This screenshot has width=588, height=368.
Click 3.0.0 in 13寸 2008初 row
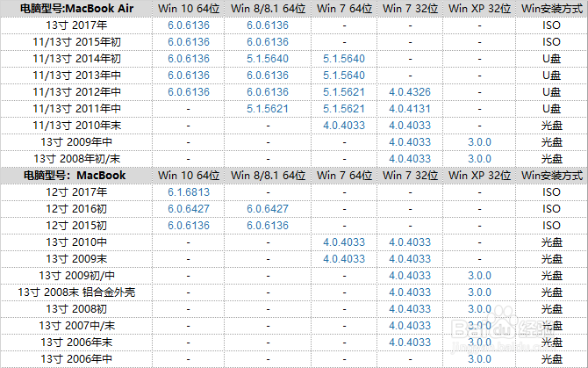point(480,309)
